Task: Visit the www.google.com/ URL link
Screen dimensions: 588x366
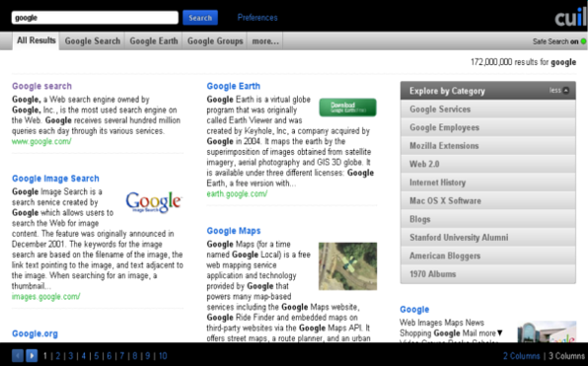Action: point(41,141)
